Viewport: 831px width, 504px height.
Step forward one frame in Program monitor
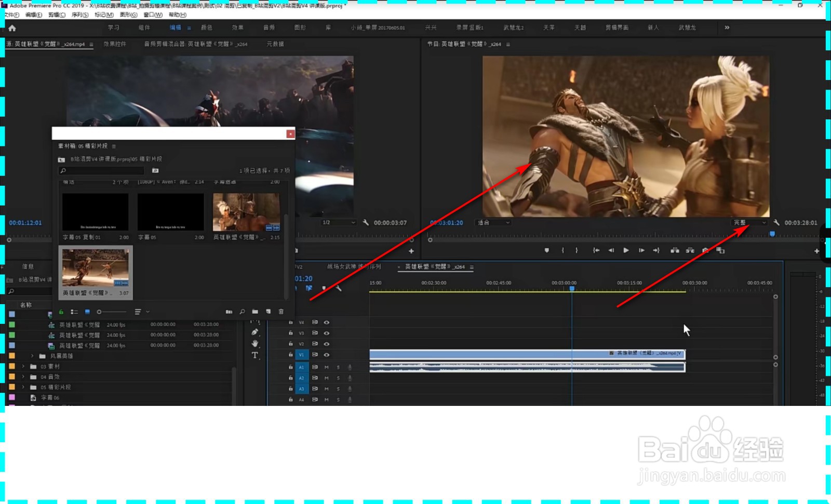coord(641,250)
